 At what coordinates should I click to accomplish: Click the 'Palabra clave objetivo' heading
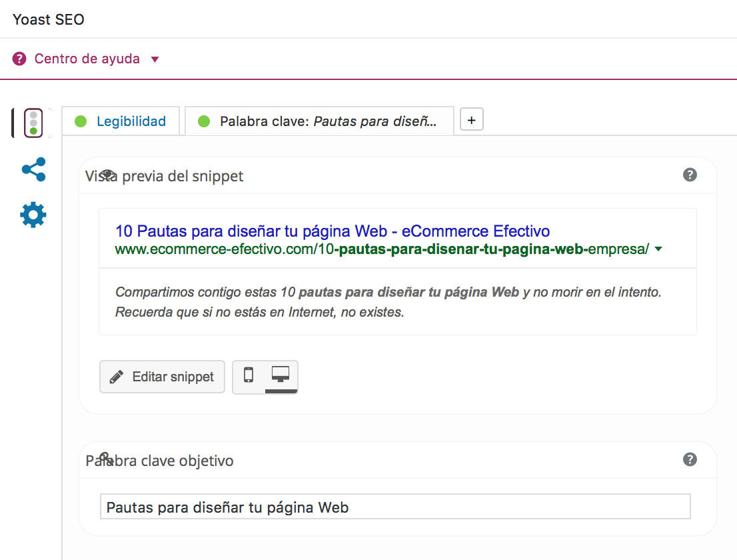tap(159, 461)
